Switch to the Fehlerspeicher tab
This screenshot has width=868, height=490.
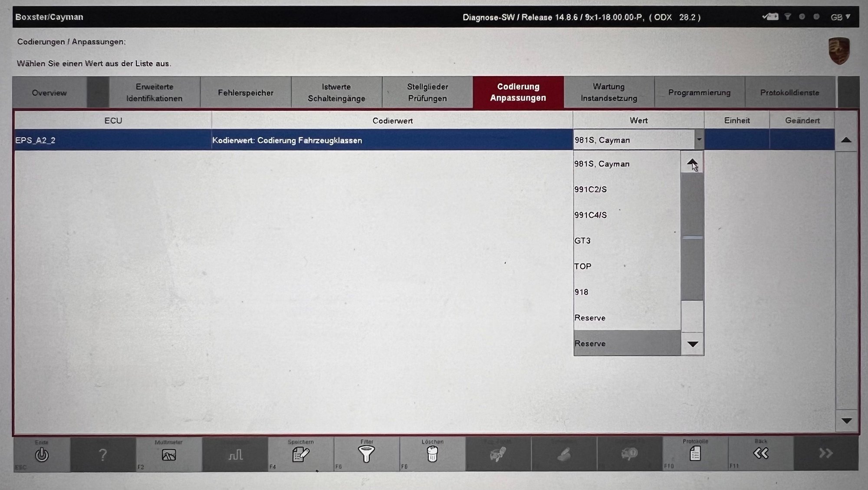point(245,93)
